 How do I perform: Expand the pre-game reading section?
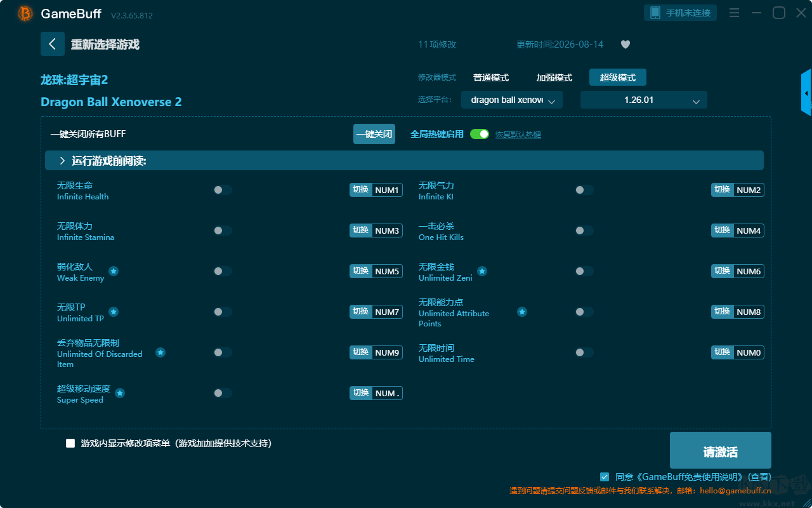point(404,161)
